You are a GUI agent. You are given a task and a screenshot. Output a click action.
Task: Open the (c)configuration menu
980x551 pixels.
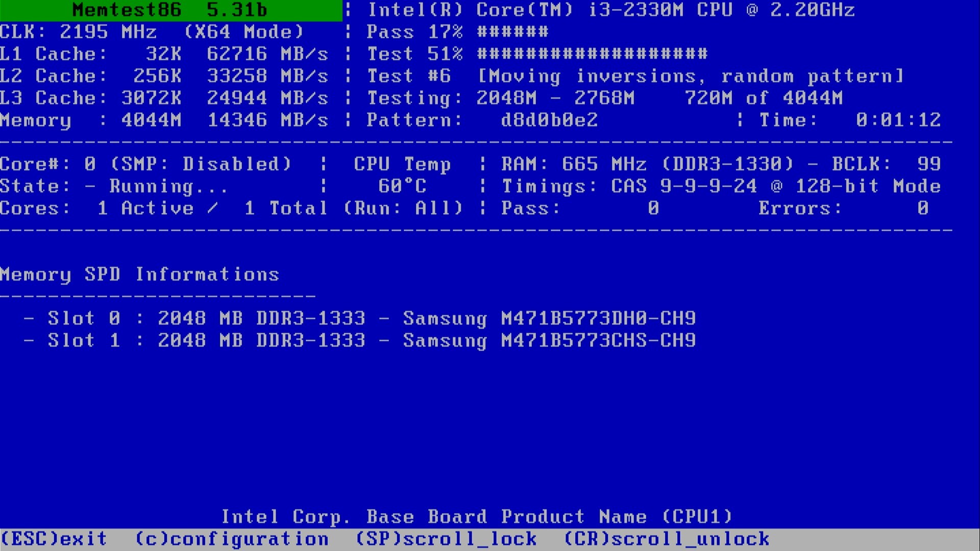coord(232,539)
